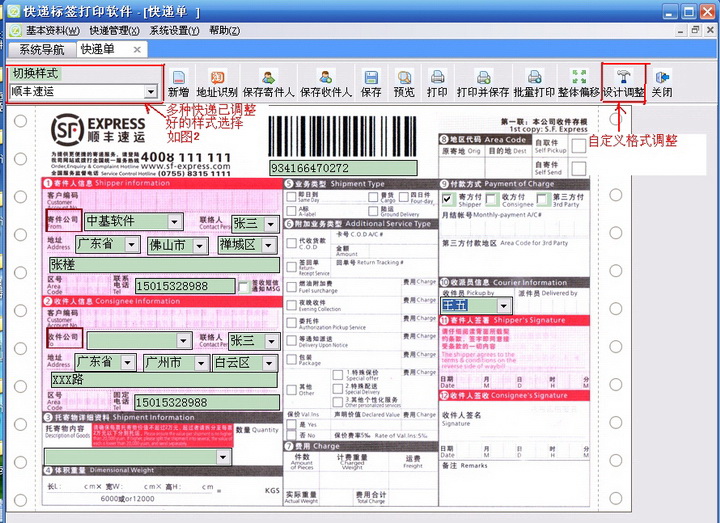Open the 系统设置(Y) menu
This screenshot has height=523, width=720.
[x=174, y=31]
